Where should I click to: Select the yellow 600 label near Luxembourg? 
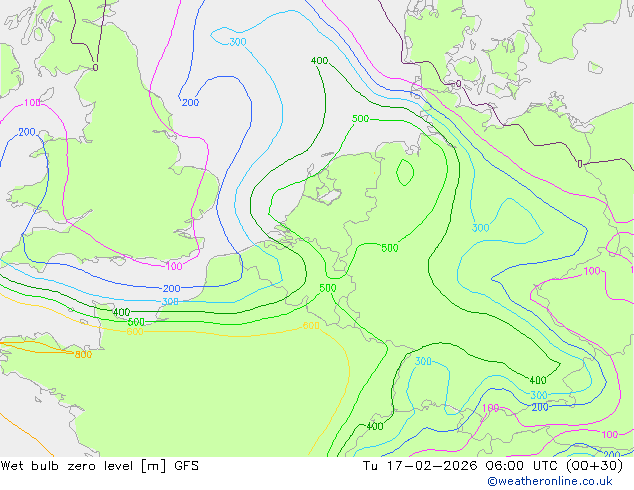[311, 325]
